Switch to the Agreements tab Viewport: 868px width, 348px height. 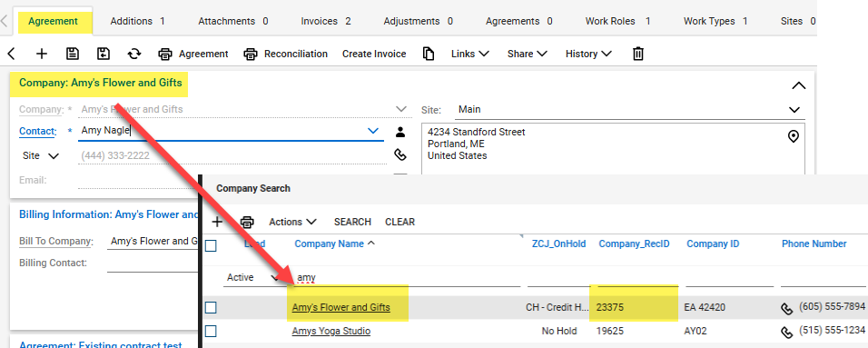point(518,21)
